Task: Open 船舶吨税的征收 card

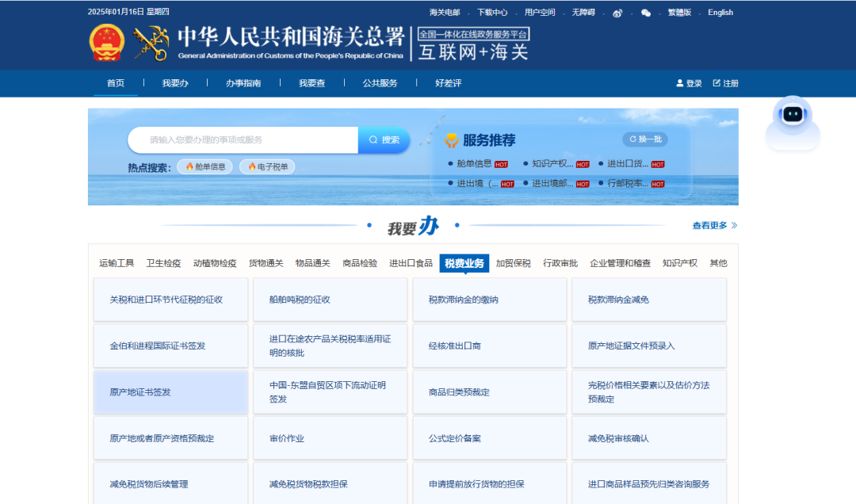Action: click(331, 300)
